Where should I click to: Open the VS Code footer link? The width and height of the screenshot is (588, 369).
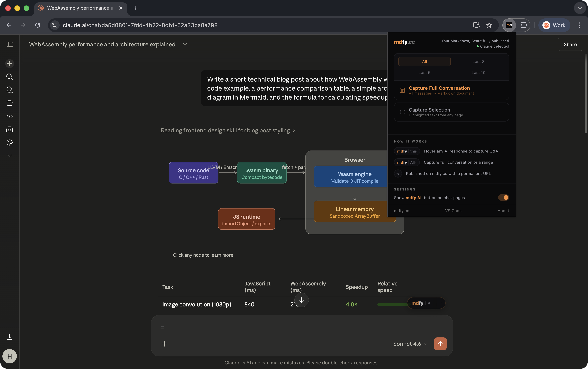[x=453, y=211]
